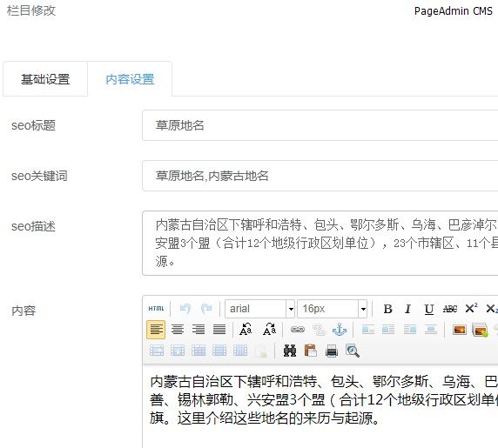This screenshot has height=448, width=498.
Task: Convert text to lowercase icon with right arrow
Action: coord(270,330)
